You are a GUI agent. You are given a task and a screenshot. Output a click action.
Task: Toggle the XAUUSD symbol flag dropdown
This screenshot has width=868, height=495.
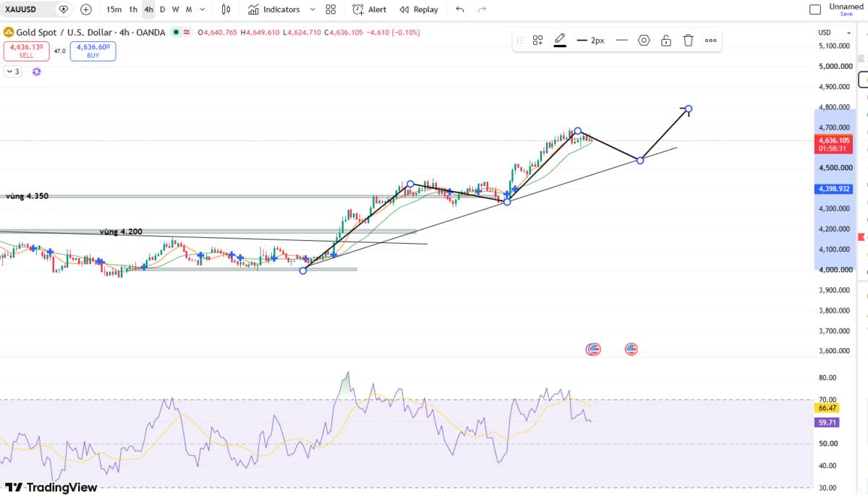[x=64, y=9]
